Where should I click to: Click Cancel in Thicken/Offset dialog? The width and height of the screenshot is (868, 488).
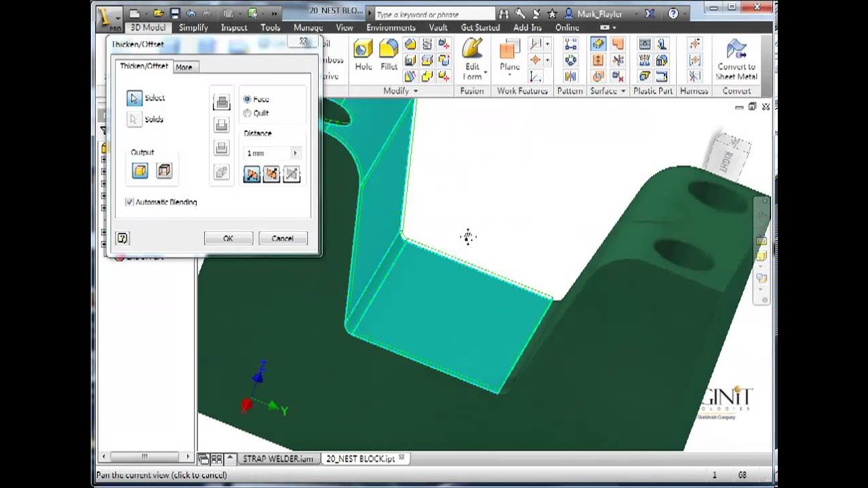(x=283, y=238)
